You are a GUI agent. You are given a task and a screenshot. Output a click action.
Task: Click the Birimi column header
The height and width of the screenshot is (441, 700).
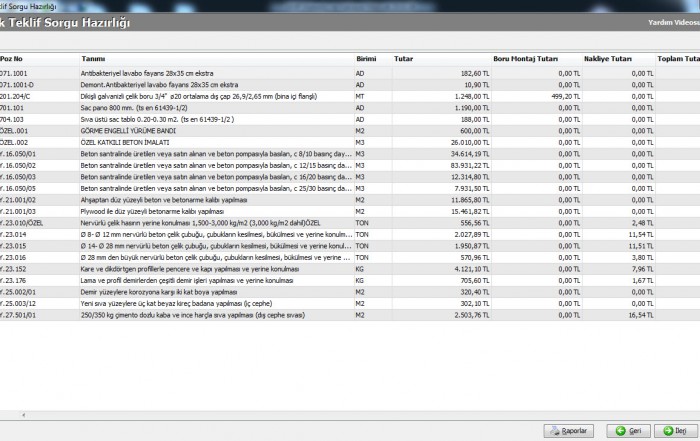(x=367, y=59)
